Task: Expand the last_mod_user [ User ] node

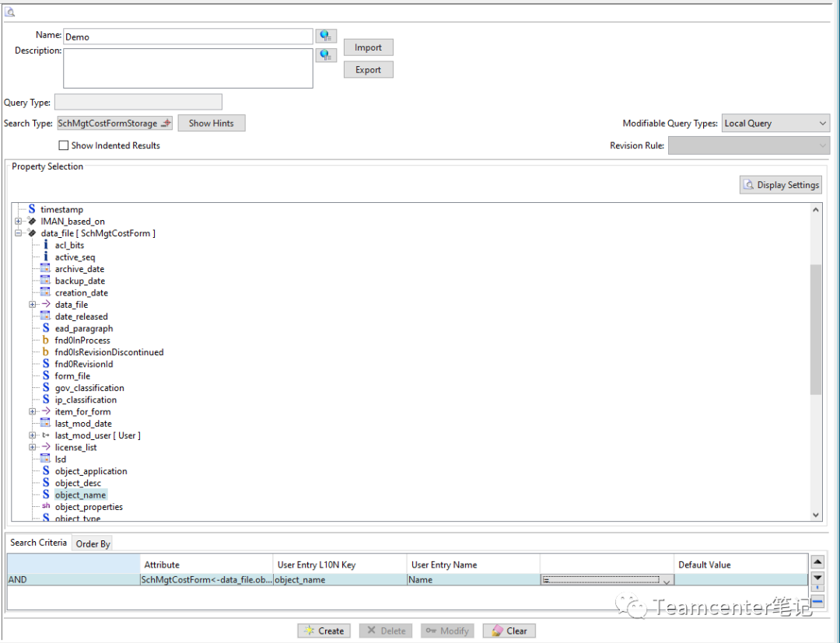Action: coord(33,435)
